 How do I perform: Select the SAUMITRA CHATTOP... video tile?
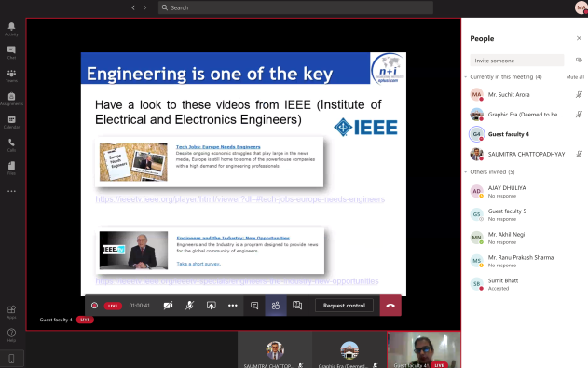[275, 350]
